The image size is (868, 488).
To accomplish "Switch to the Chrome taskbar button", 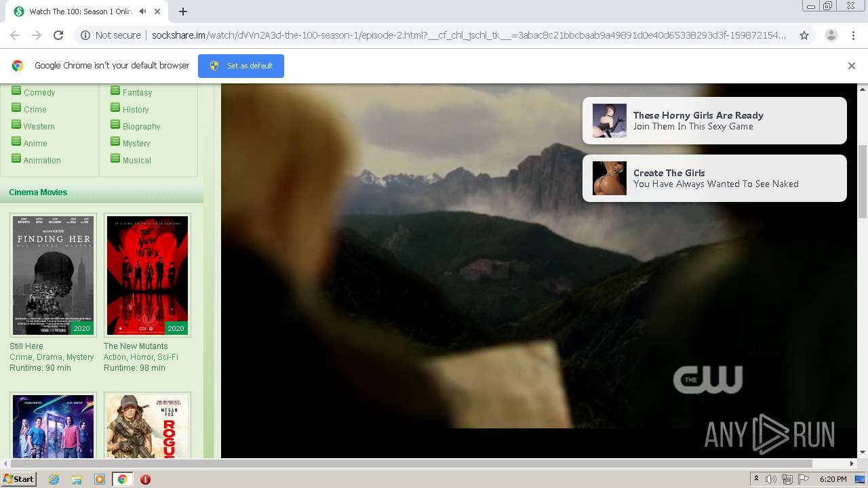I will tap(123, 479).
